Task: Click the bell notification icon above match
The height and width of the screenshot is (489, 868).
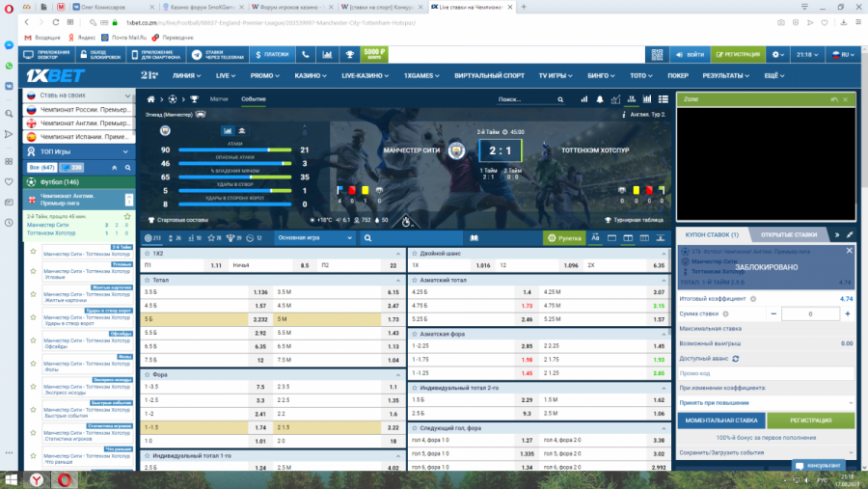Action: (598, 98)
